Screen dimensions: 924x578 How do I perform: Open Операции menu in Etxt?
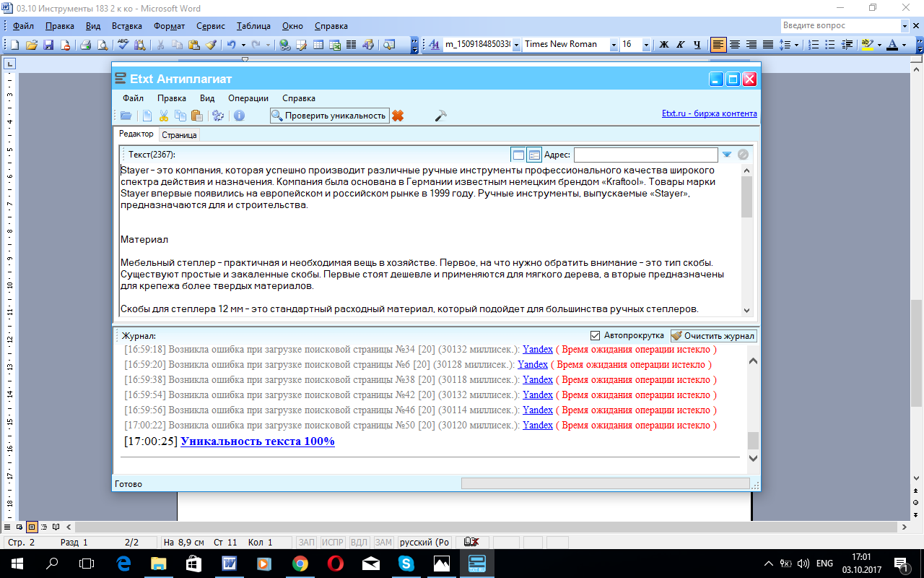point(248,98)
